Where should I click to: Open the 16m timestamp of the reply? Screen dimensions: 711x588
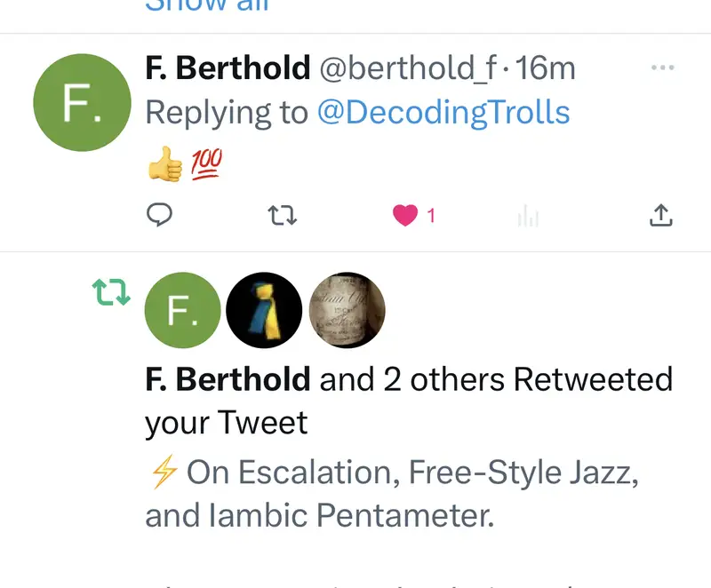(546, 68)
